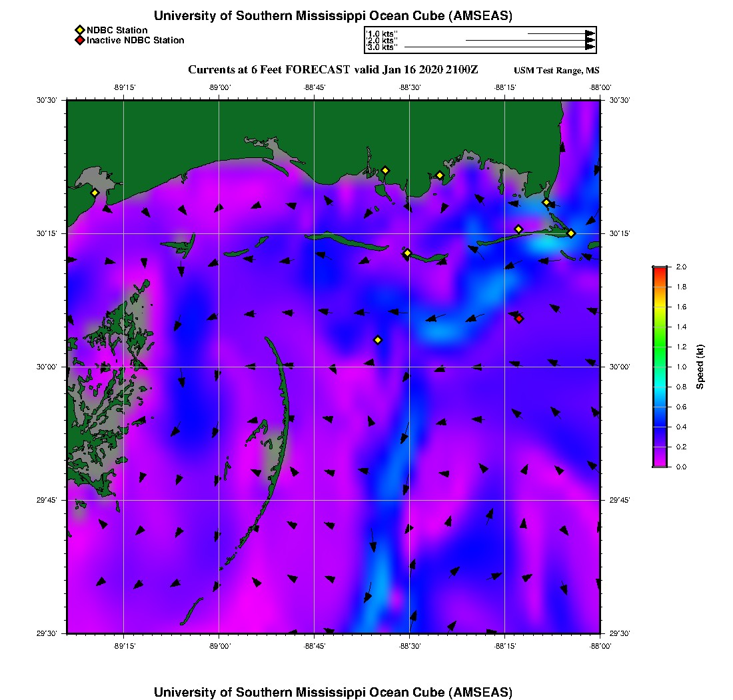733x700 pixels.
Task: Click the southernmost yellow NDBC station marker
Action: coord(378,340)
